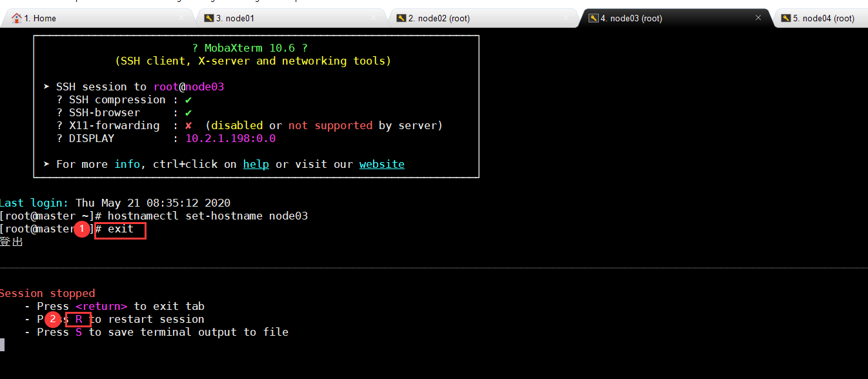
Task: Click the DISPLAY value 10.2.1.198:0.0
Action: point(230,138)
